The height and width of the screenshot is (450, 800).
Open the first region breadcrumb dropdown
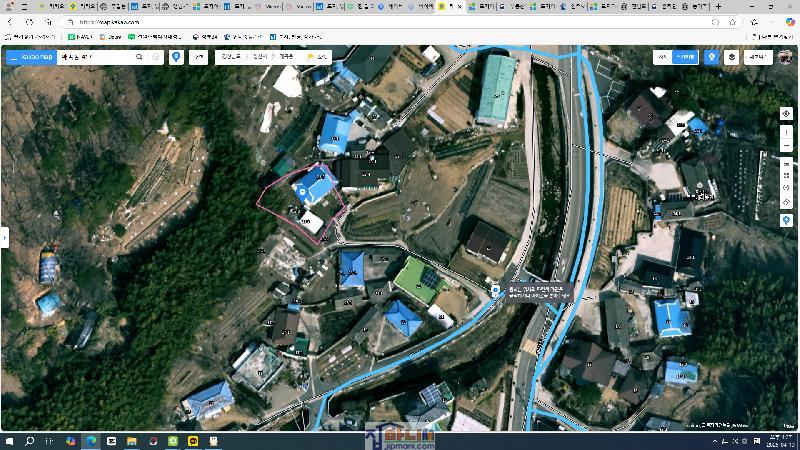tap(232, 58)
